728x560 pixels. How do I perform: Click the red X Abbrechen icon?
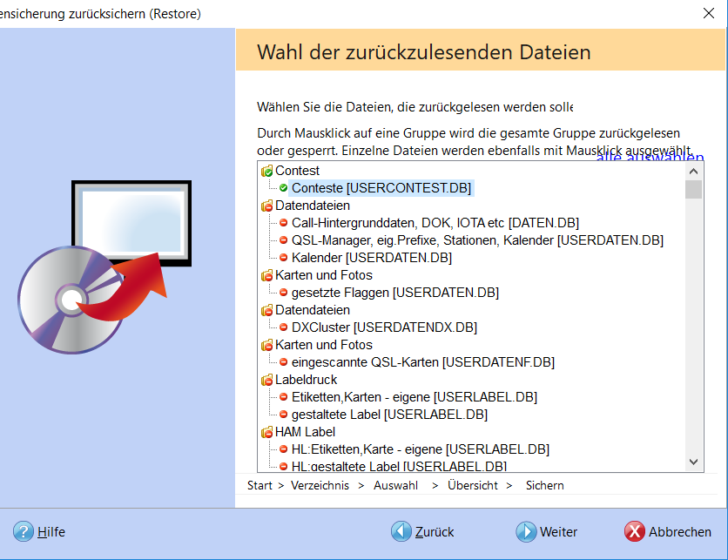coord(634,531)
